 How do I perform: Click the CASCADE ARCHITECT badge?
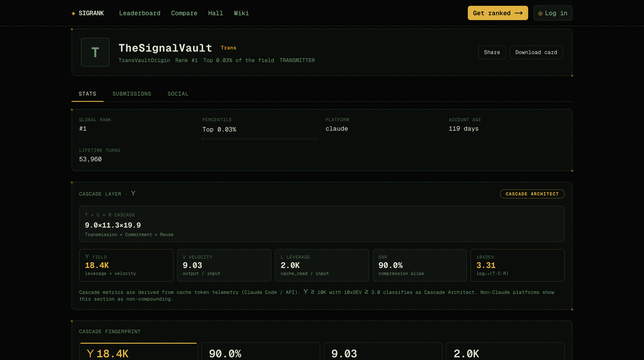[x=532, y=194]
